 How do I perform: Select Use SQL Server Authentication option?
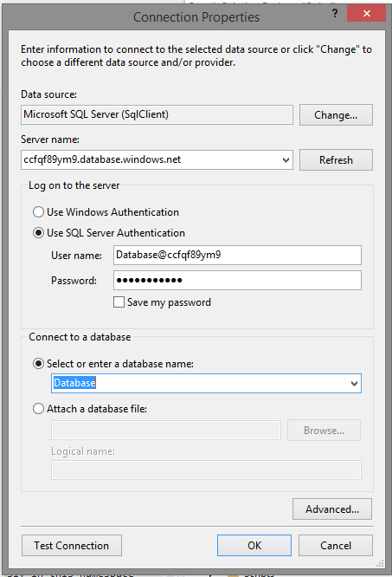(38, 233)
